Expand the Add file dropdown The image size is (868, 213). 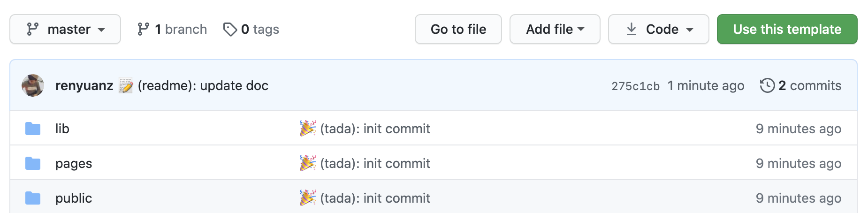pos(555,29)
